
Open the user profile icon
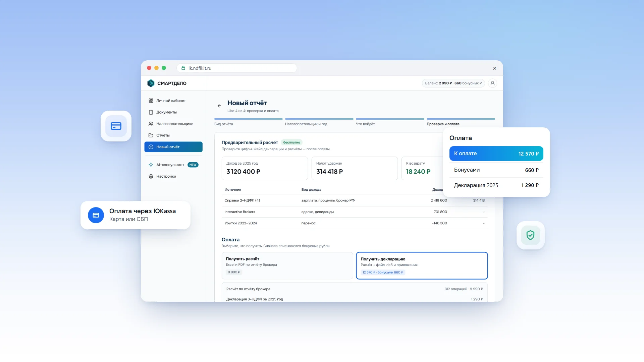click(492, 83)
